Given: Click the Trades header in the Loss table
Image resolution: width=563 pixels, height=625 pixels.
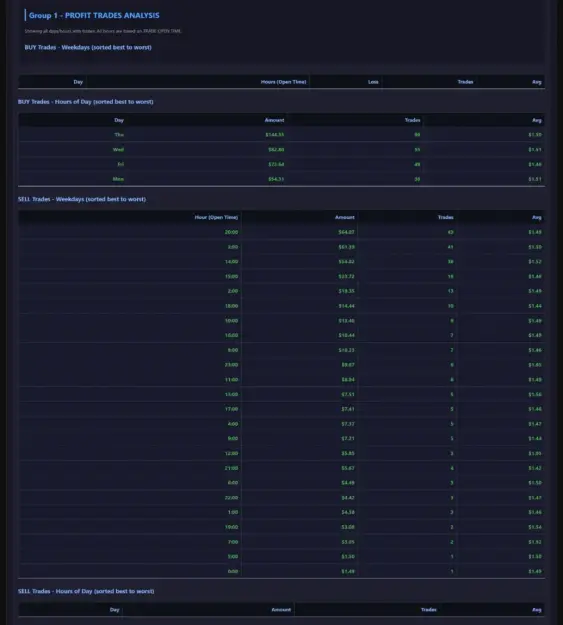Looking at the screenshot, I should [465, 82].
